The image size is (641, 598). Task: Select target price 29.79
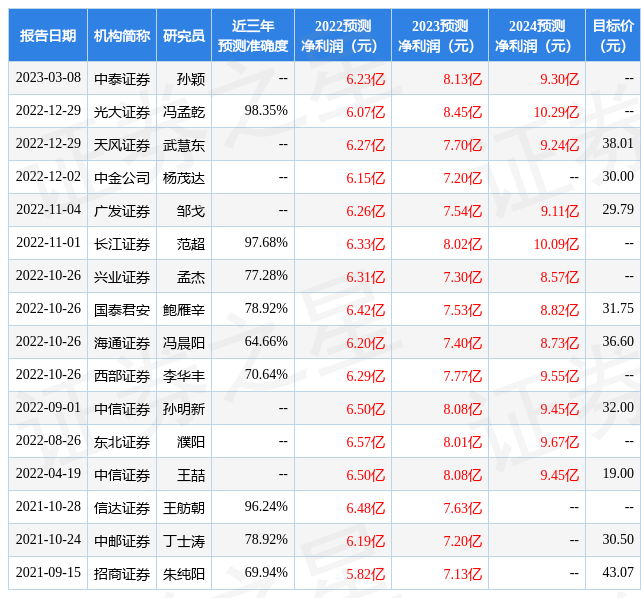pos(618,210)
